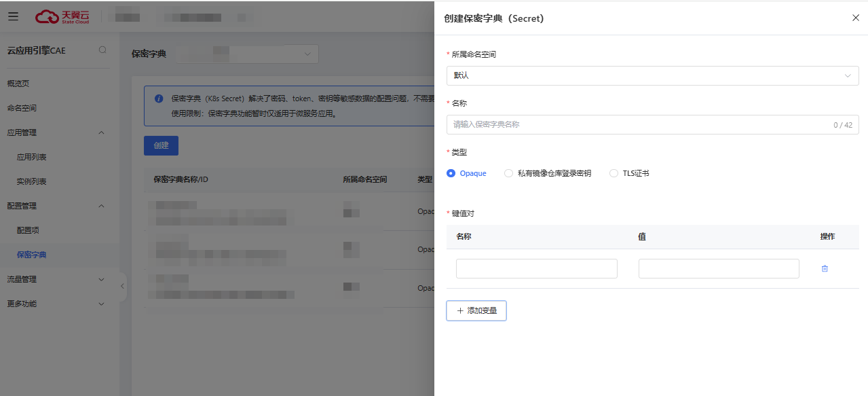Click the blue 创建 button

[161, 145]
